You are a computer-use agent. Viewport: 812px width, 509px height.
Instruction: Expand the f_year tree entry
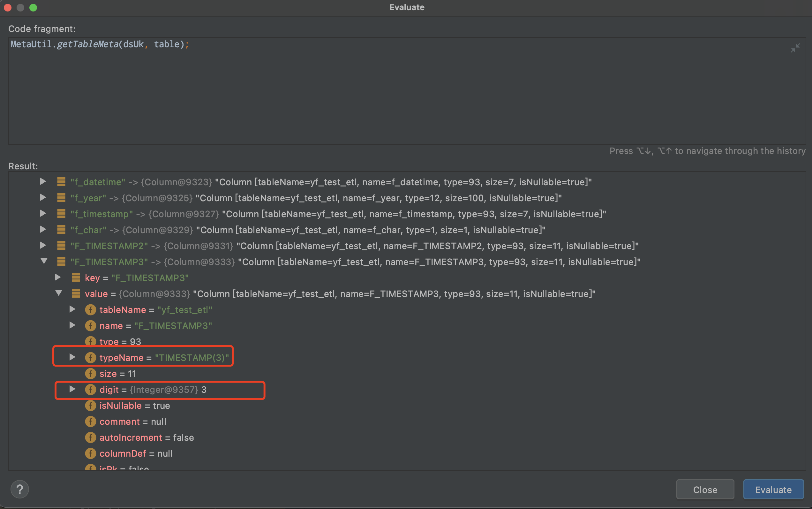(x=43, y=198)
